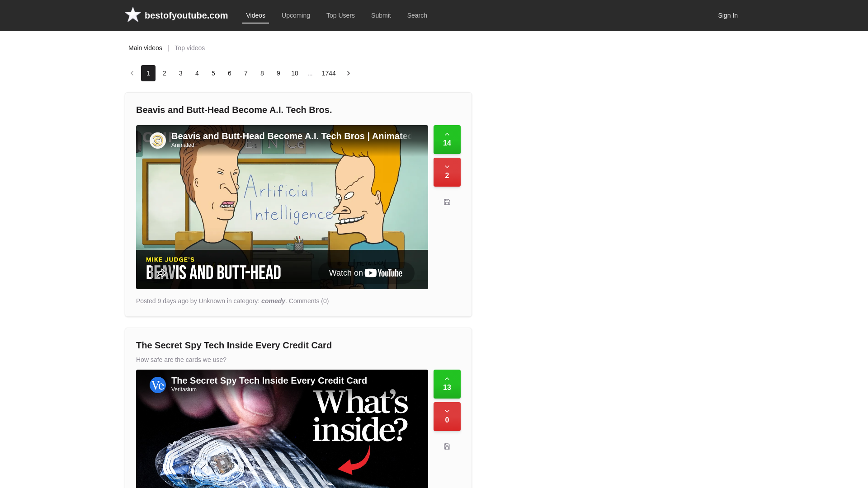This screenshot has width=868, height=488.
Task: Open The Secret Spy Tech post title
Action: tap(234, 345)
